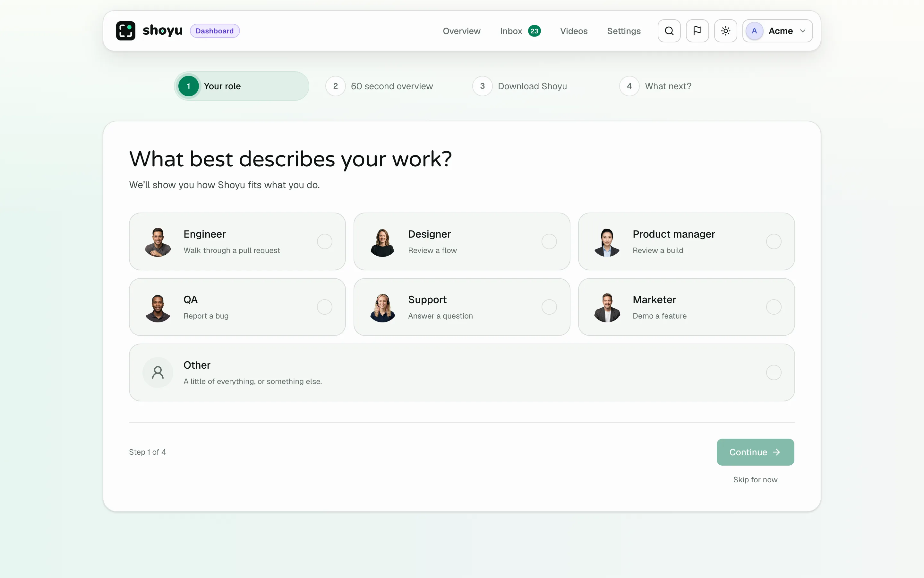Image resolution: width=924 pixels, height=578 pixels.
Task: Toggle theme with the sun icon
Action: coord(725,31)
